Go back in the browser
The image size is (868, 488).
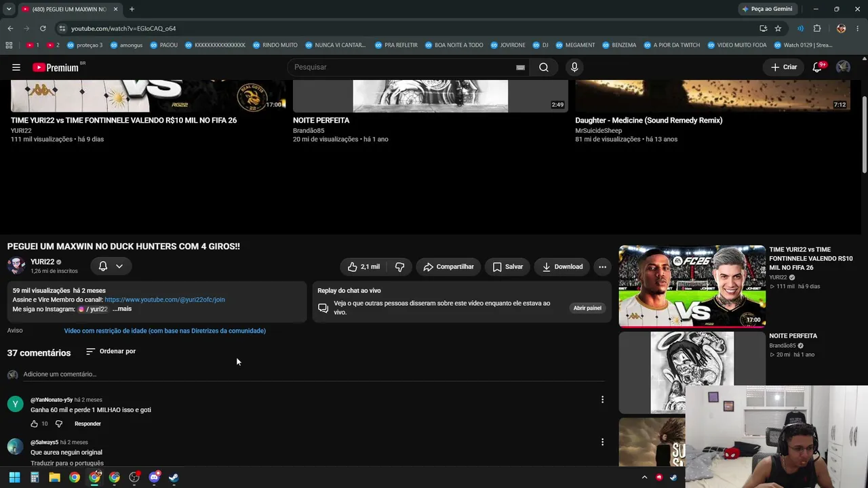tap(10, 28)
